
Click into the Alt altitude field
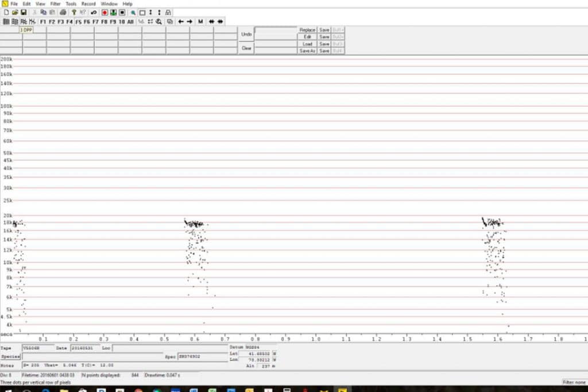click(264, 366)
